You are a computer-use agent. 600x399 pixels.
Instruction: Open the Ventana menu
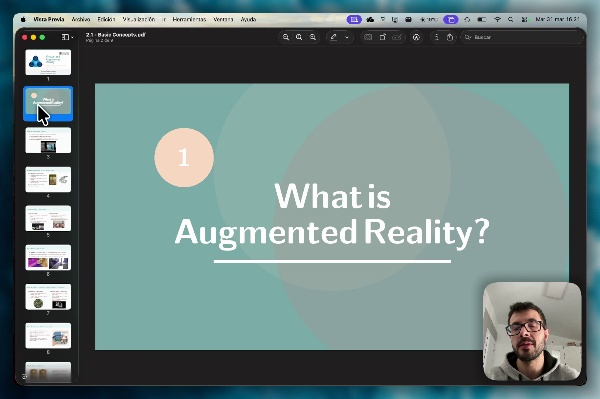[223, 19]
